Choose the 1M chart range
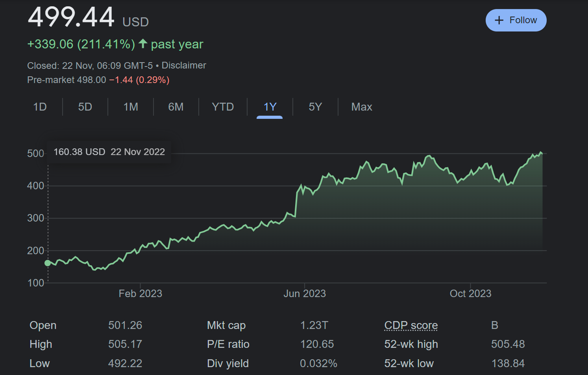The width and height of the screenshot is (588, 375). click(x=131, y=107)
